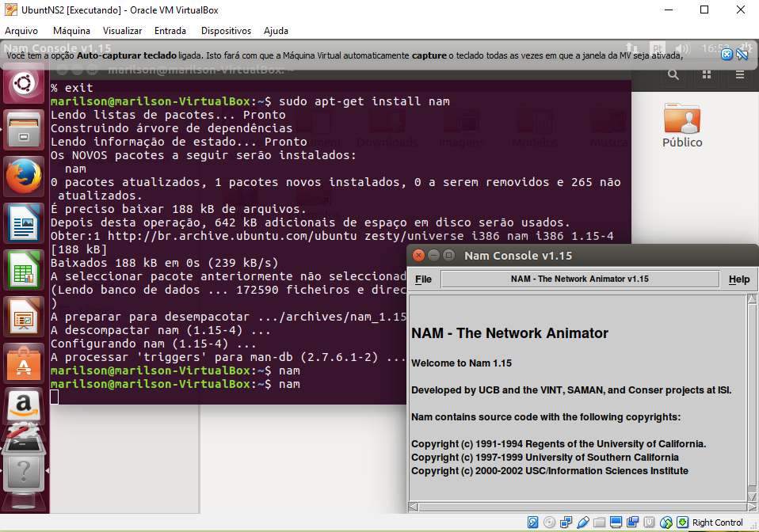Open the Visualizar menu

click(x=123, y=30)
